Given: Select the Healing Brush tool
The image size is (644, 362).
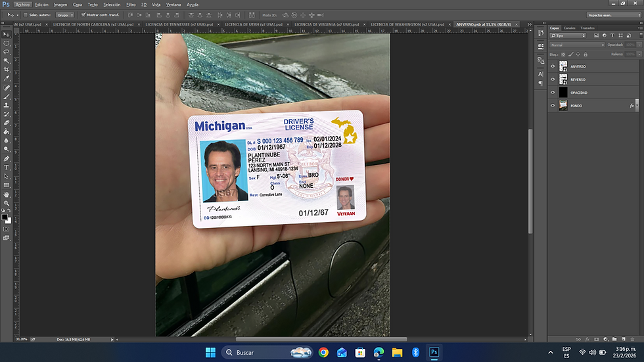Looking at the screenshot, I should point(6,88).
